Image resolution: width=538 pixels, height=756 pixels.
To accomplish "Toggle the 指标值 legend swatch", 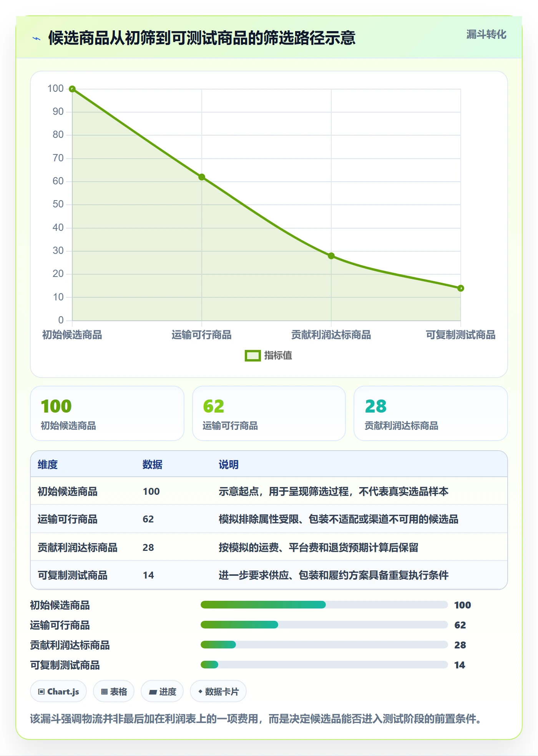I will coord(252,356).
